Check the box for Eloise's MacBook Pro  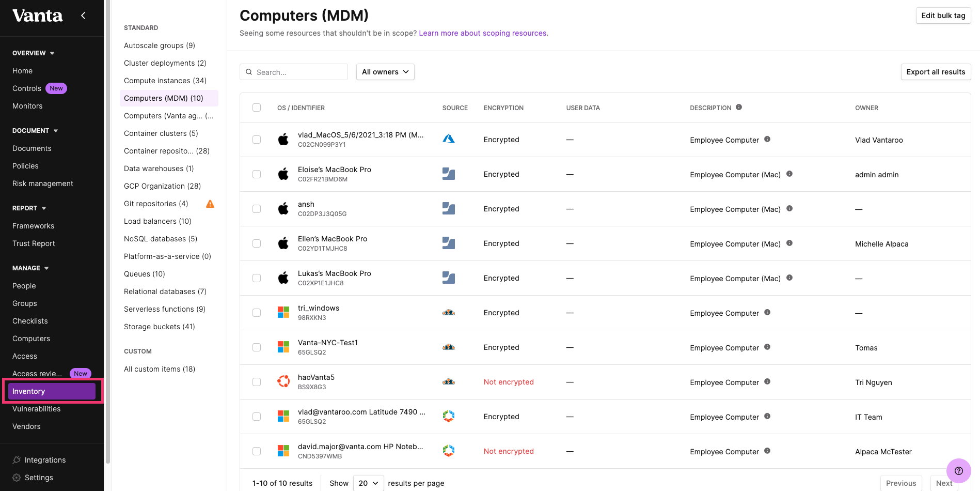(257, 174)
